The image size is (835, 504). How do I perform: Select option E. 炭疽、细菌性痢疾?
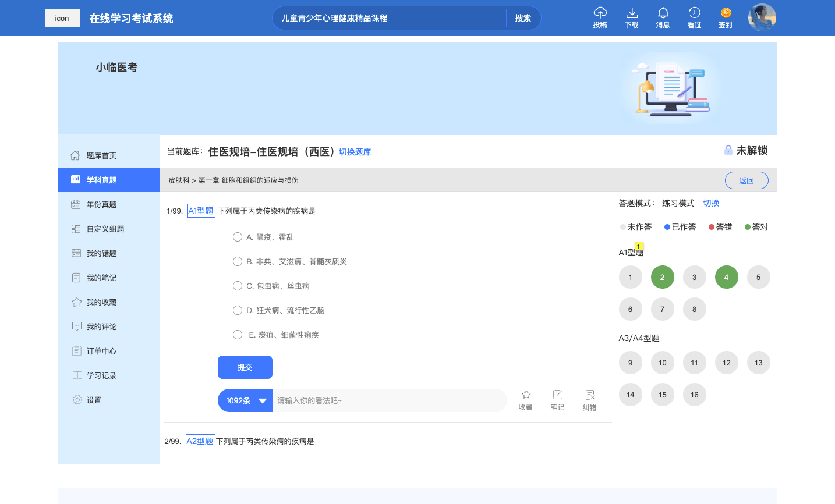tap(238, 335)
